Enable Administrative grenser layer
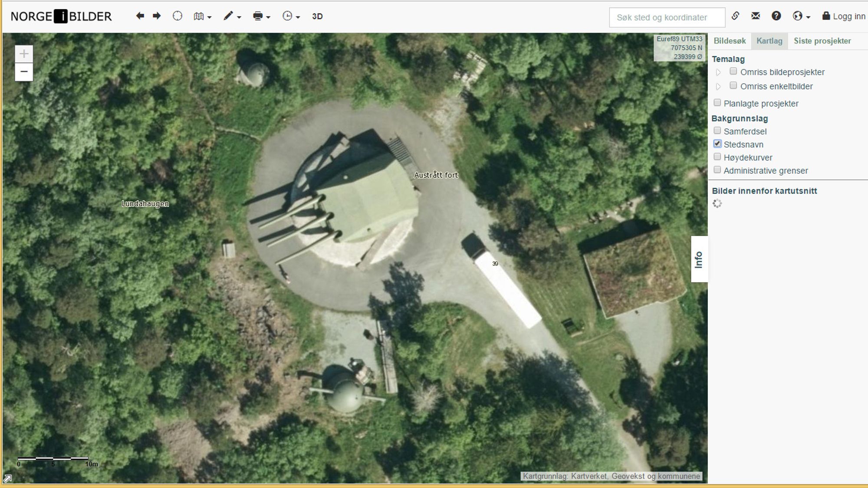Screen dimensions: 868x488 (717, 170)
